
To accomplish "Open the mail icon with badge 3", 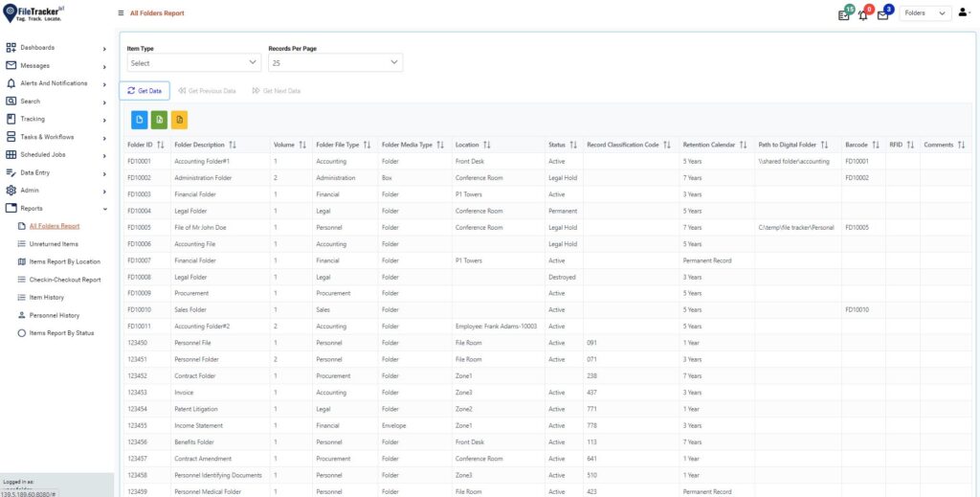I will click(883, 13).
